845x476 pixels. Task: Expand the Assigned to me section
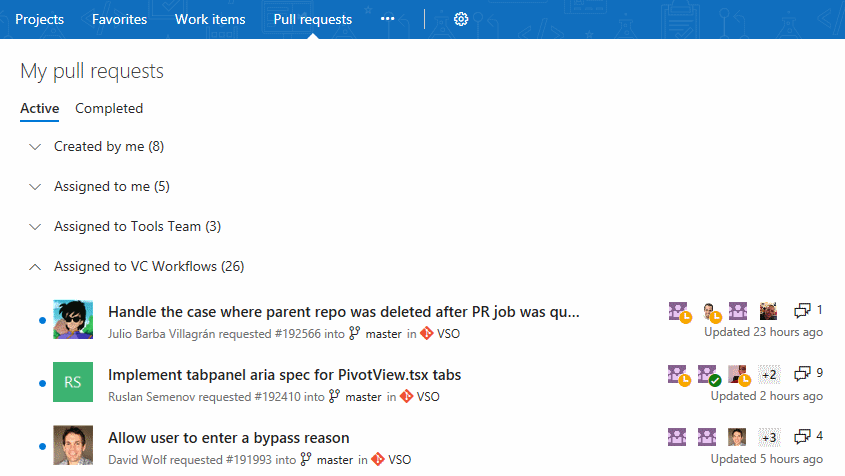click(x=36, y=187)
